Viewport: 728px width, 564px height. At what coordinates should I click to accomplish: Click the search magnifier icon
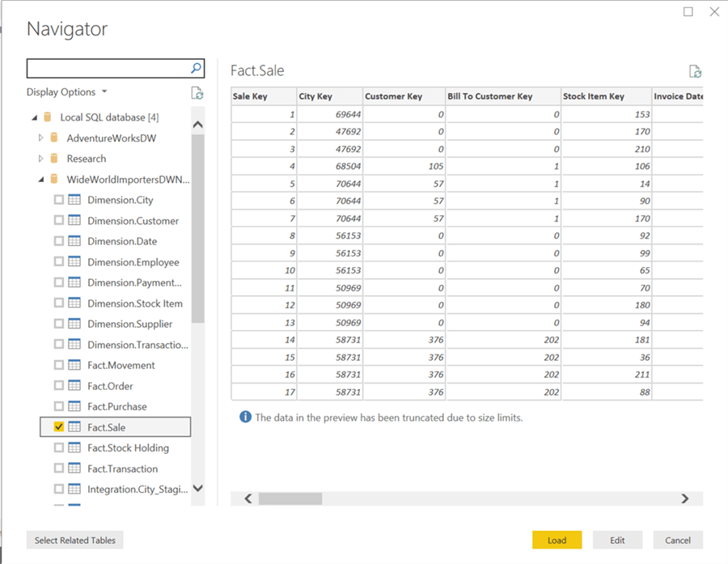tap(196, 68)
